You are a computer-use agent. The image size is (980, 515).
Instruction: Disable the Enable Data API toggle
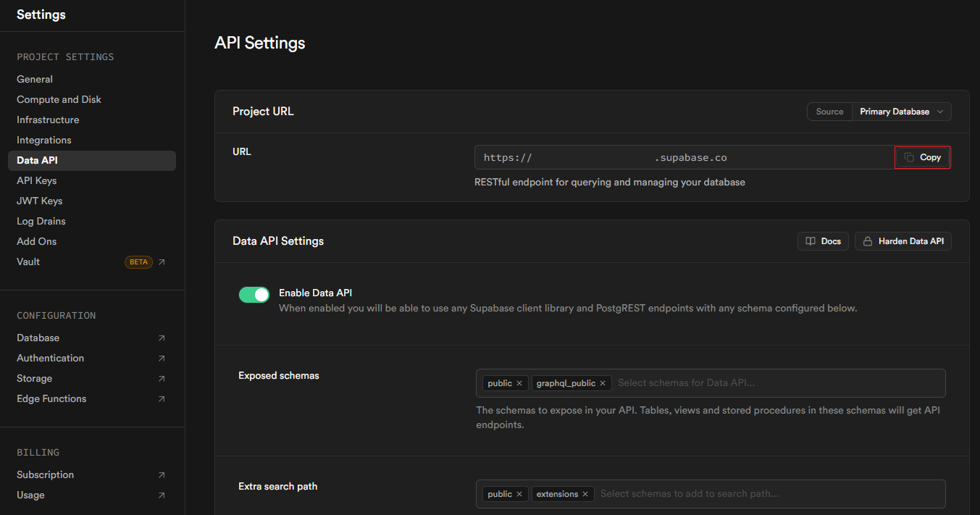tap(254, 294)
